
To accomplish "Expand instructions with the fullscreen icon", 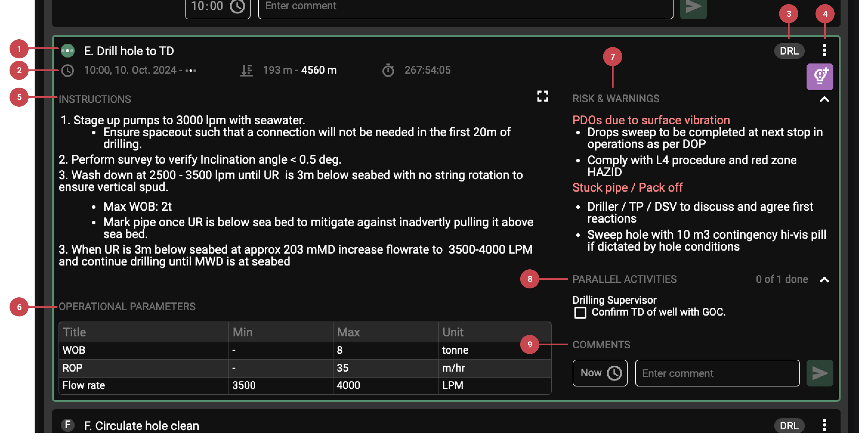I will coord(542,96).
